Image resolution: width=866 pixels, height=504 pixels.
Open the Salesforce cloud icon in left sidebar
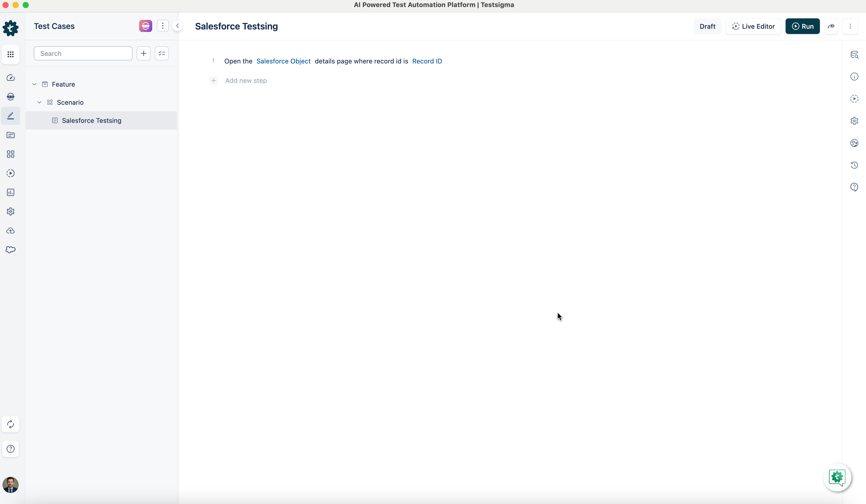click(x=11, y=249)
